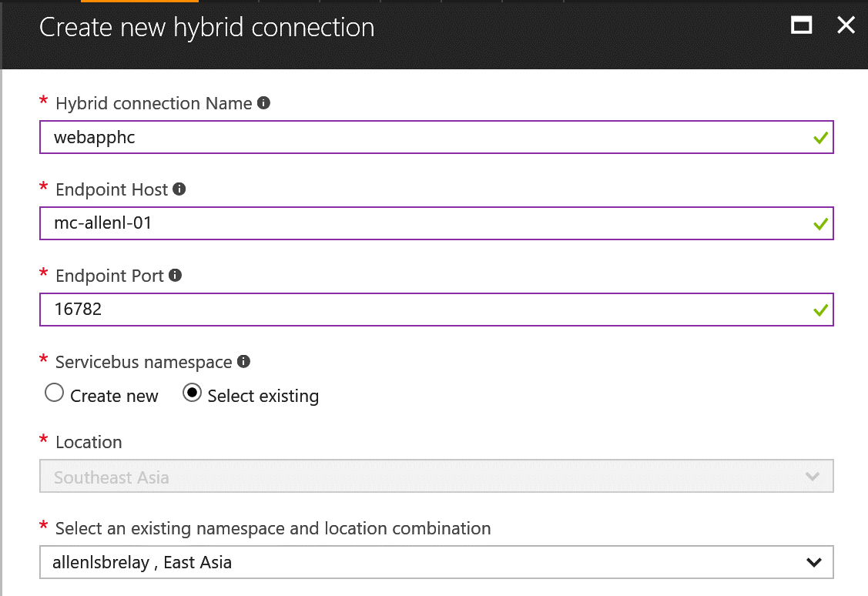Screen dimensions: 868x596
Task: Click the Location field label
Action: click(89, 442)
